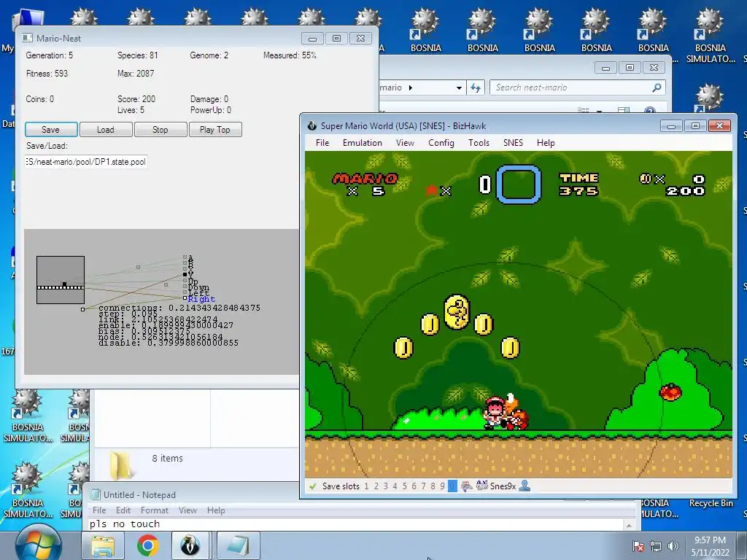Click the mario breadcrumb in Explorer address bar
The width and height of the screenshot is (747, 560).
point(391,87)
